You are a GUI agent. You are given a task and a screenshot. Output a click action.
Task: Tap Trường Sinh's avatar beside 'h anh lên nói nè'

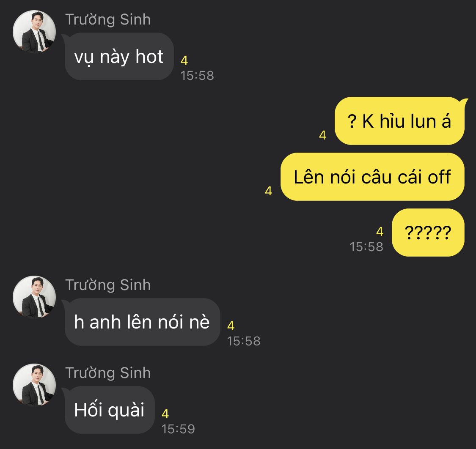pos(34,297)
